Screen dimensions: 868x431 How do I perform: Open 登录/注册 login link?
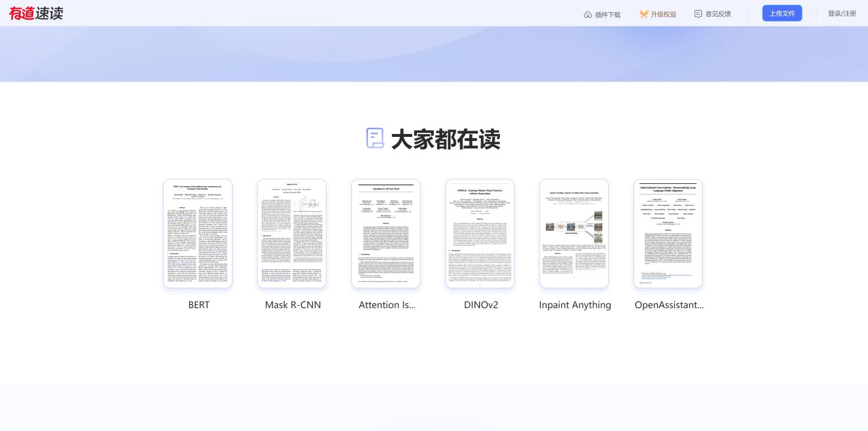[842, 13]
